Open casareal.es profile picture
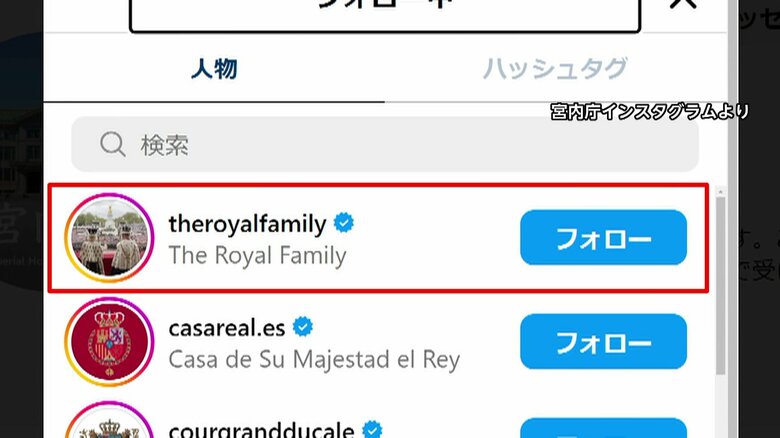Viewport: 780px width, 438px height. pos(109,342)
